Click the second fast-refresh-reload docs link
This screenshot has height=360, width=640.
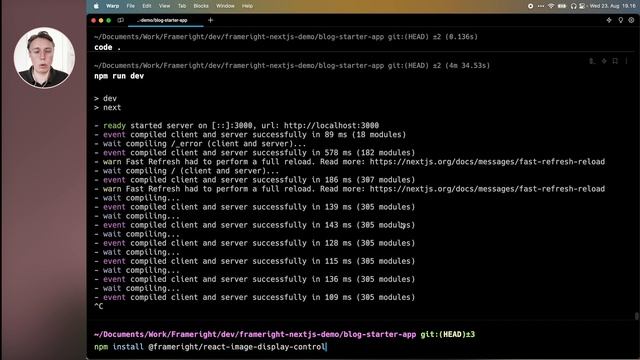coord(487,189)
